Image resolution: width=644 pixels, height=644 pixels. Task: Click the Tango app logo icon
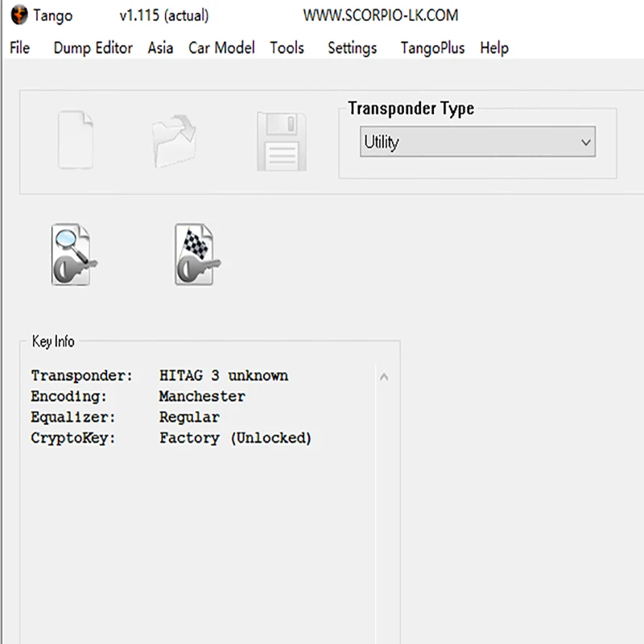(19, 15)
